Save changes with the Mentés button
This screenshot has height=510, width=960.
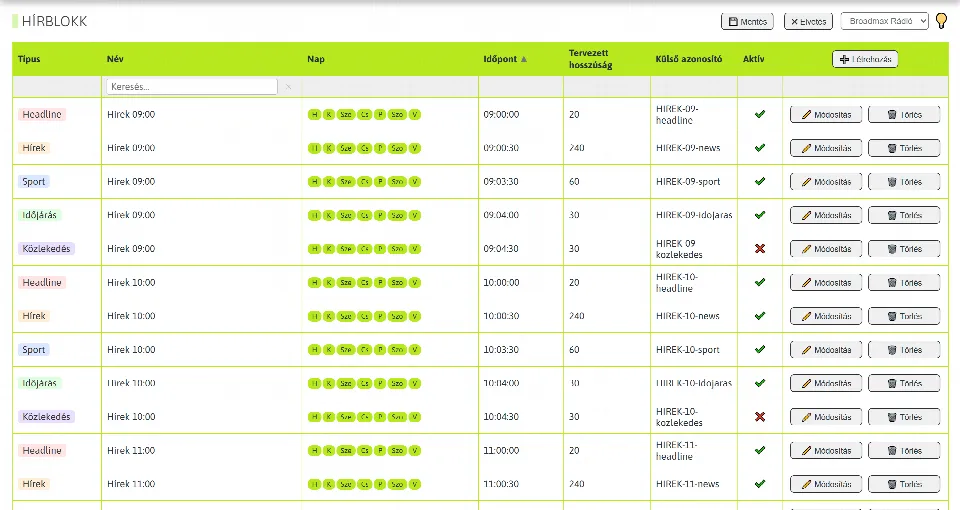747,21
